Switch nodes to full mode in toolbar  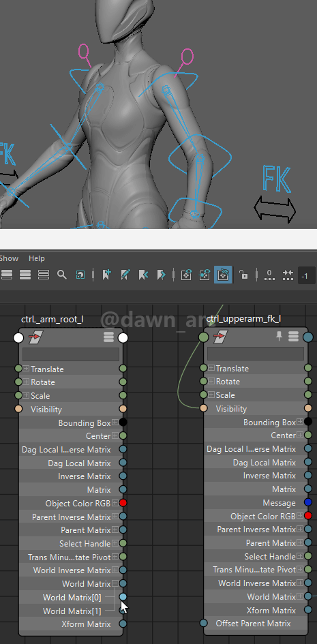click(x=43, y=275)
